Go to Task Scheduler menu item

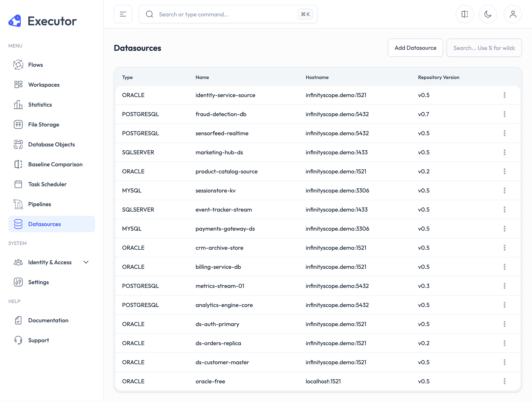click(x=47, y=184)
